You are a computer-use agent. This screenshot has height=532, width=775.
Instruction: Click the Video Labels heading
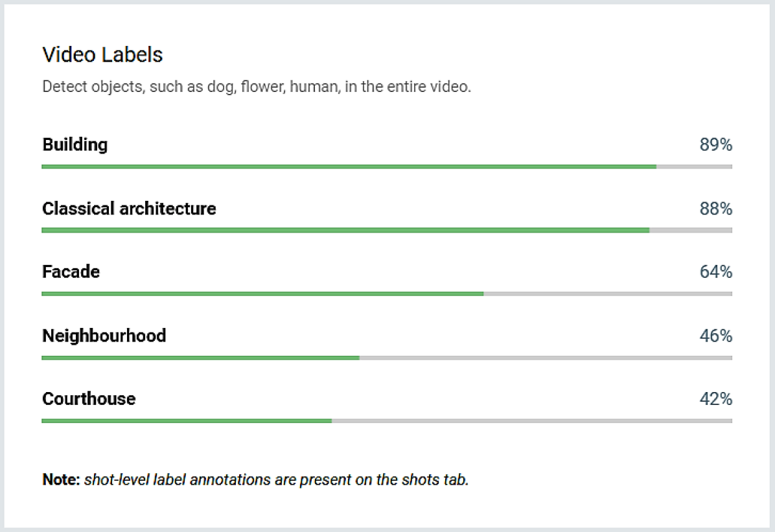pos(102,55)
